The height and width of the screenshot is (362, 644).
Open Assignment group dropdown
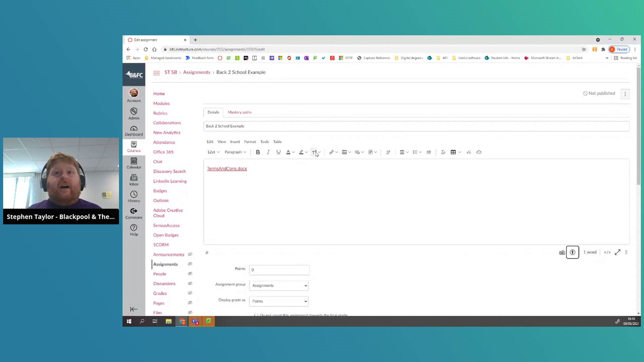(x=279, y=286)
